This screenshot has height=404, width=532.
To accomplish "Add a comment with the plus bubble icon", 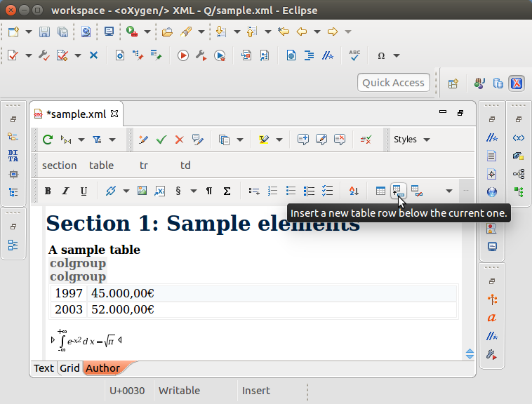I will tap(303, 140).
